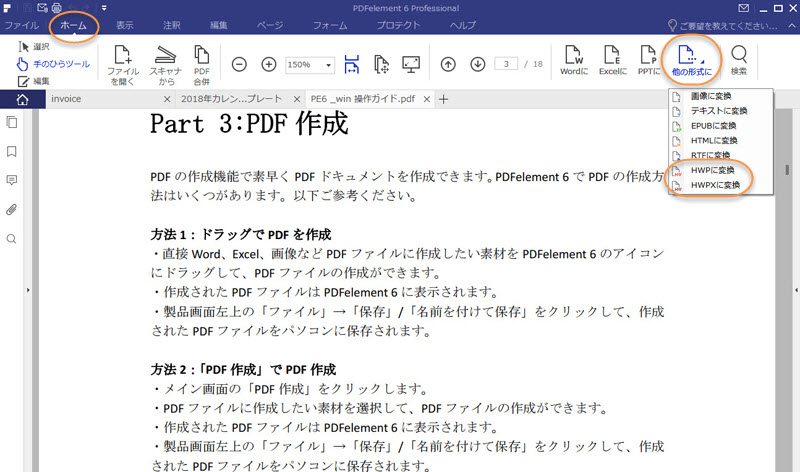Go to next page down arrow
Viewport: 800px width, 472px height.
[478, 64]
